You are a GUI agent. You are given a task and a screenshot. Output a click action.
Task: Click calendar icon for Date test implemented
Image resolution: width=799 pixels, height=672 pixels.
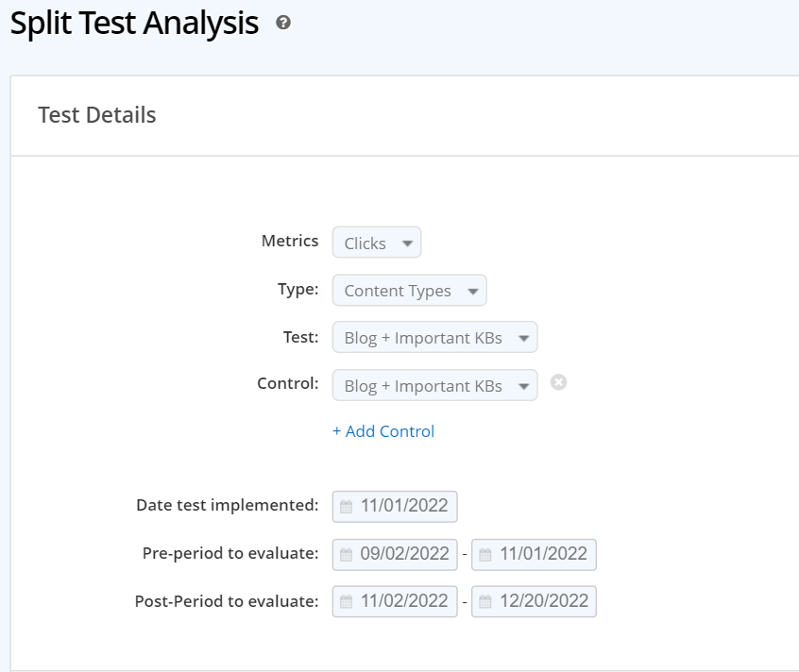(x=347, y=506)
